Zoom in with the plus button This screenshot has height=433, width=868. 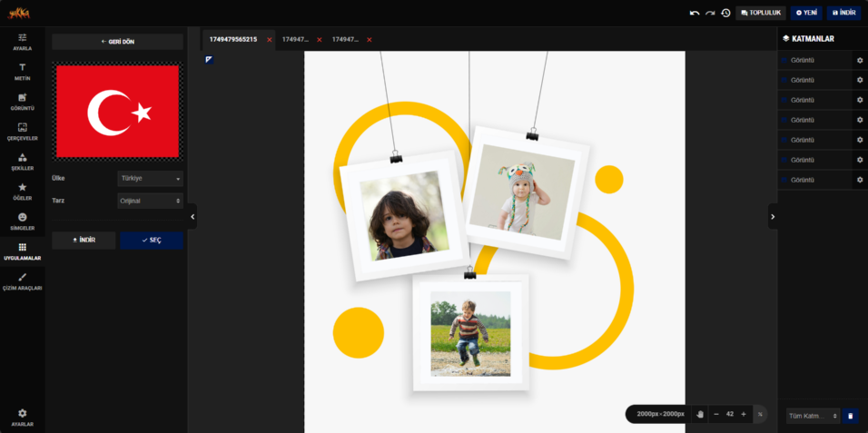[743, 414]
